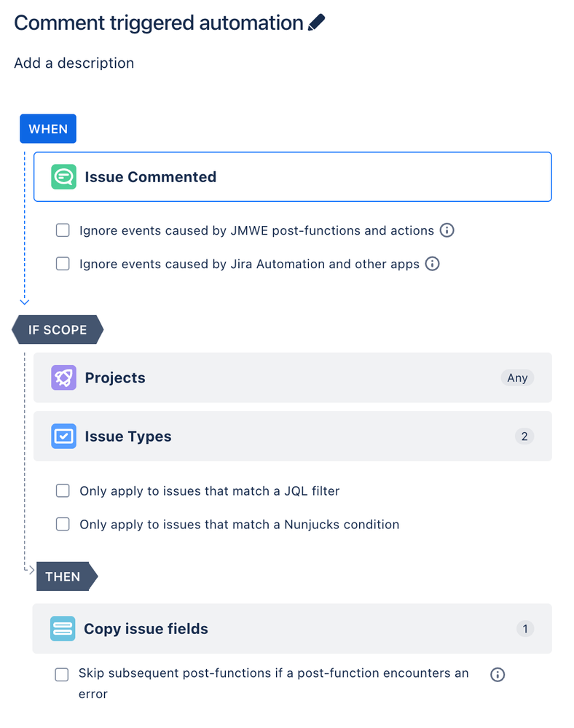Open info icon for JMWE post-functions option
This screenshot has height=728, width=574.
coord(447,230)
